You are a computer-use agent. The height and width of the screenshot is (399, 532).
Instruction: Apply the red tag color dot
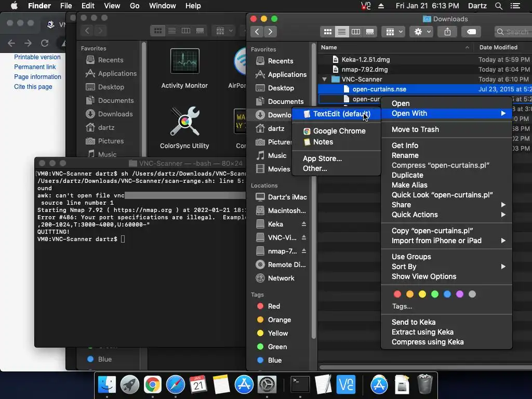coord(397,294)
